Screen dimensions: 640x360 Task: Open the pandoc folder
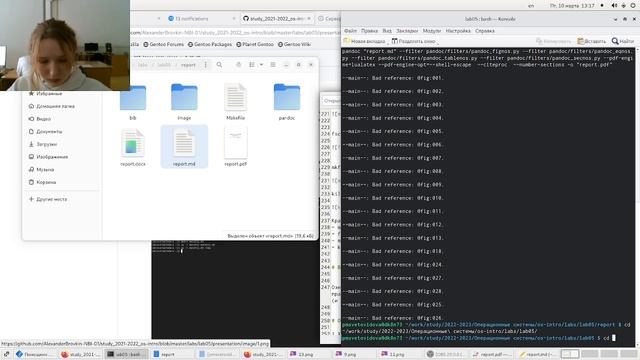point(287,102)
